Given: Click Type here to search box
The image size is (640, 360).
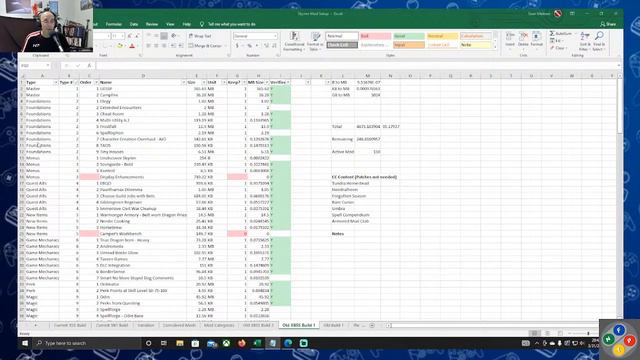Looking at the screenshot, I should point(88,343).
